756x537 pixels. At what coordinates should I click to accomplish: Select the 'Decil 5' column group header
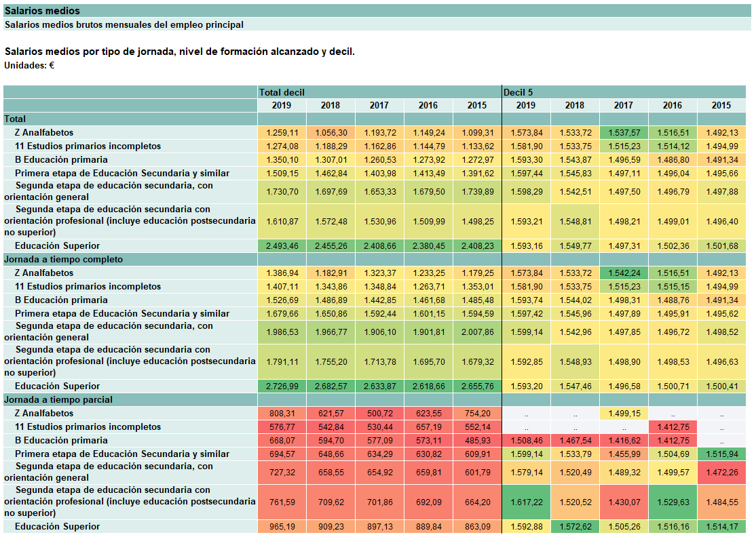coord(624,92)
